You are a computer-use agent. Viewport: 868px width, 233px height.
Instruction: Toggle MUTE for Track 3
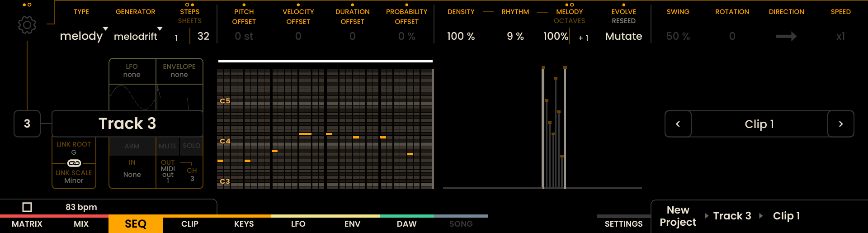coord(167,146)
